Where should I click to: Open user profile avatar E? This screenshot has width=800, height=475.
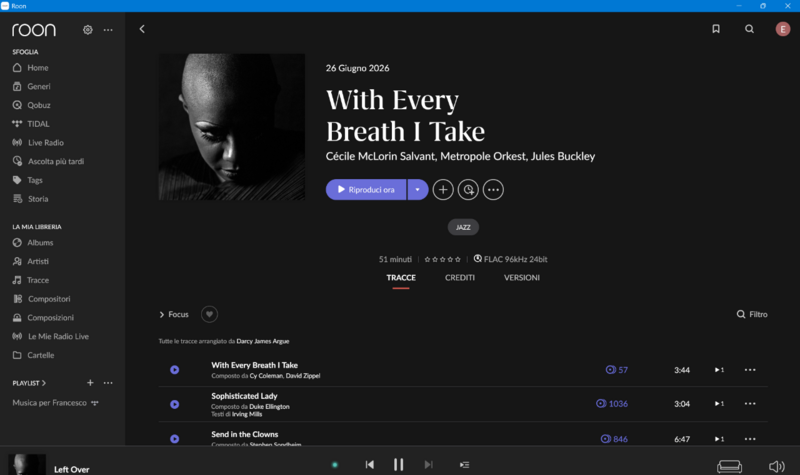(783, 29)
